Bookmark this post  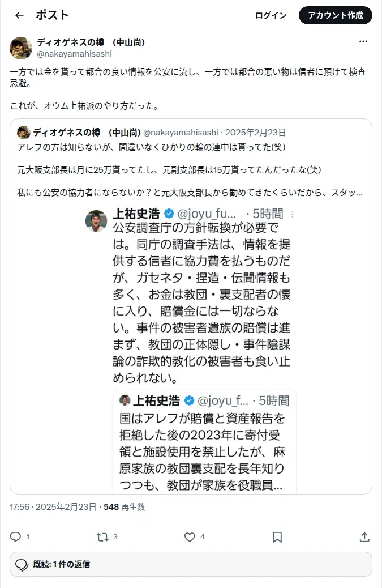point(277,537)
